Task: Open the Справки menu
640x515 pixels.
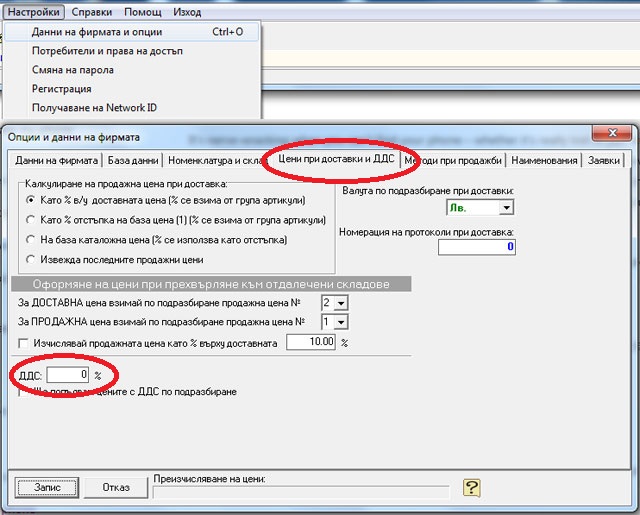Action: click(94, 13)
